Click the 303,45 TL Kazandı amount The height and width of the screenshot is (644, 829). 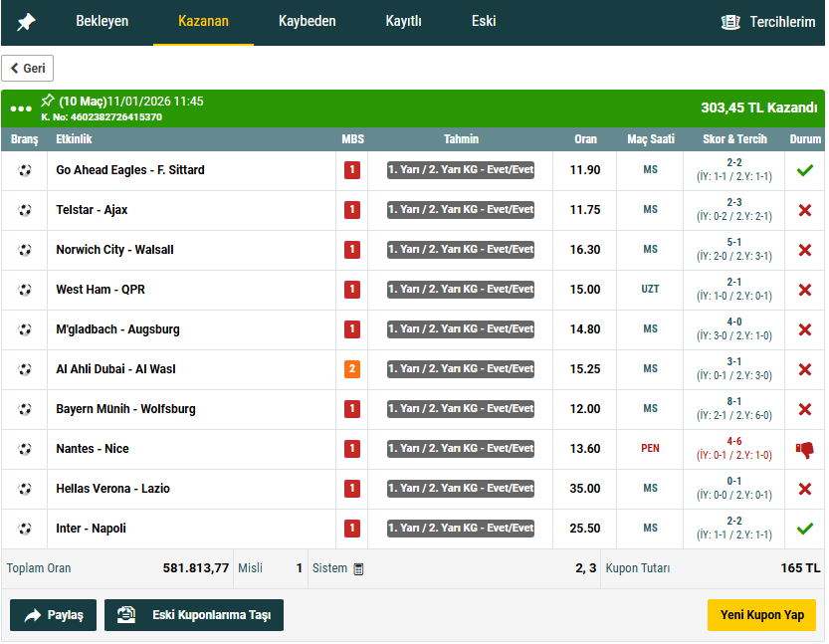click(758, 107)
